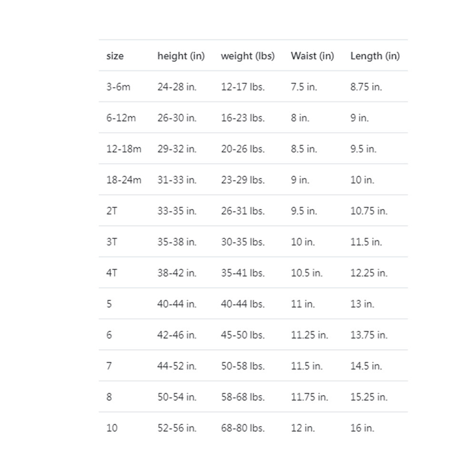Click the height (in) column header
This screenshot has height=476, width=476.
tap(181, 56)
